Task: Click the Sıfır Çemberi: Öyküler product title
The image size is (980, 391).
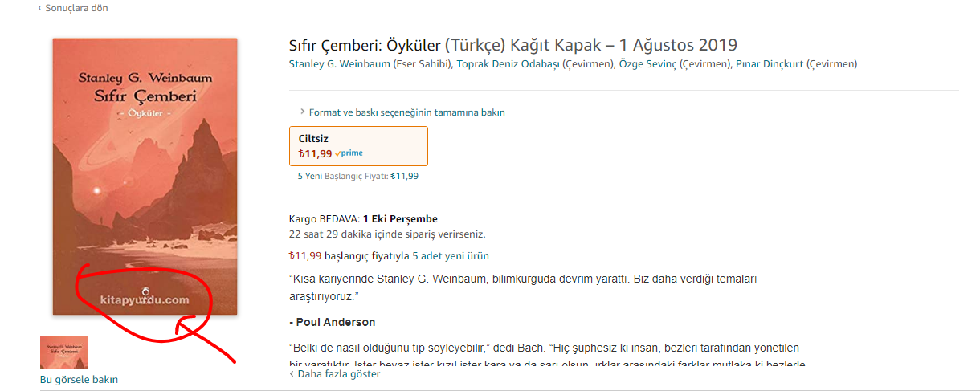Action: (512, 45)
